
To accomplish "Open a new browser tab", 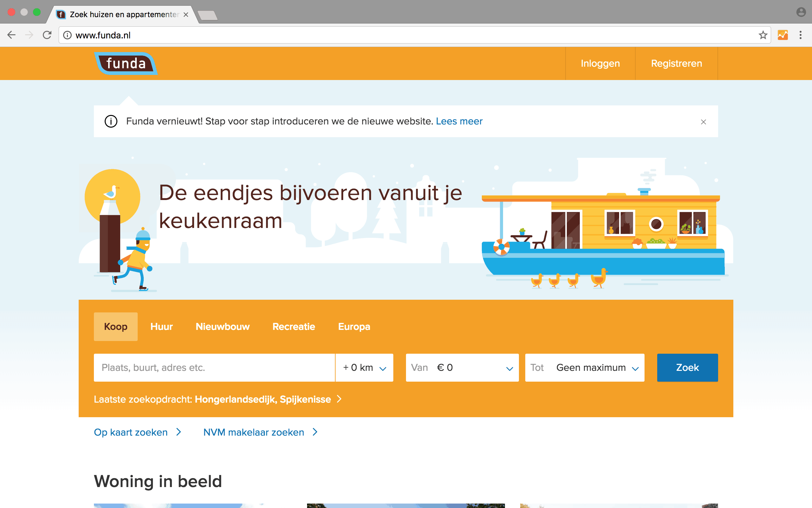I will click(x=207, y=16).
